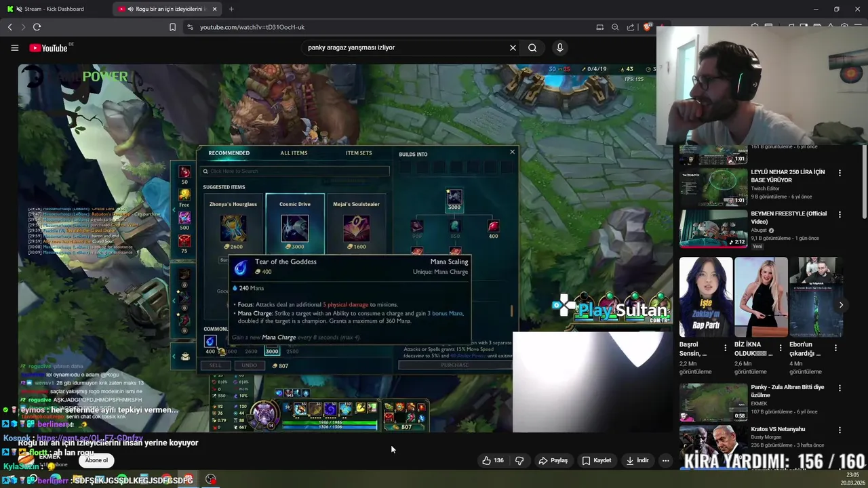Choose the highlighted 3000 gold common item
Image resolution: width=868 pixels, height=488 pixels.
pyautogui.click(x=272, y=350)
